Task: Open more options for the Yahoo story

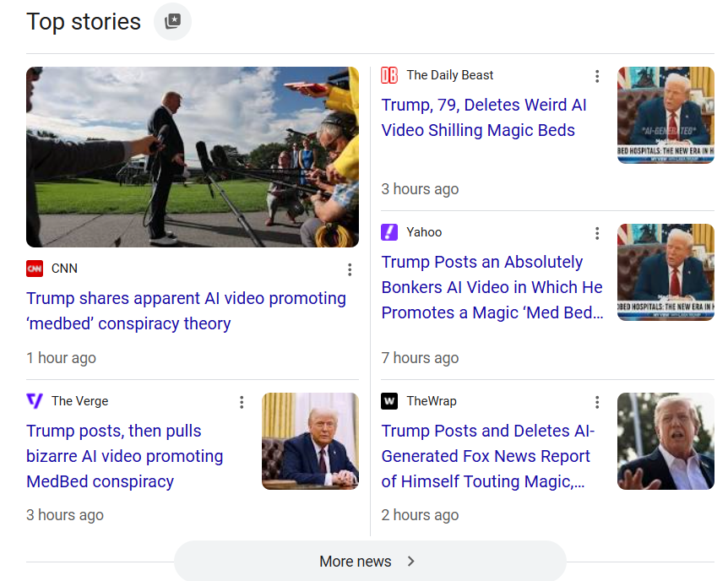Action: click(597, 233)
